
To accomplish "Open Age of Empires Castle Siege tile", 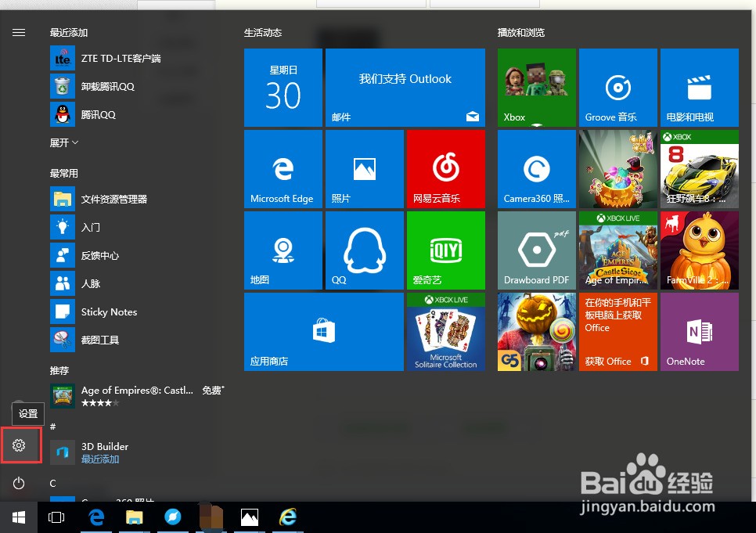I will pos(618,250).
